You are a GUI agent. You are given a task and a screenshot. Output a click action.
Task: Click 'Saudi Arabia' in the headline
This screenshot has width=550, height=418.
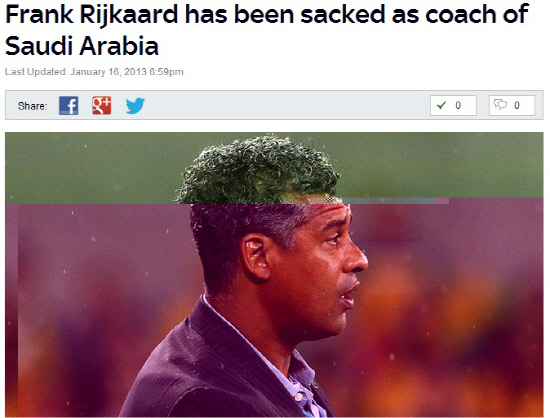82,46
